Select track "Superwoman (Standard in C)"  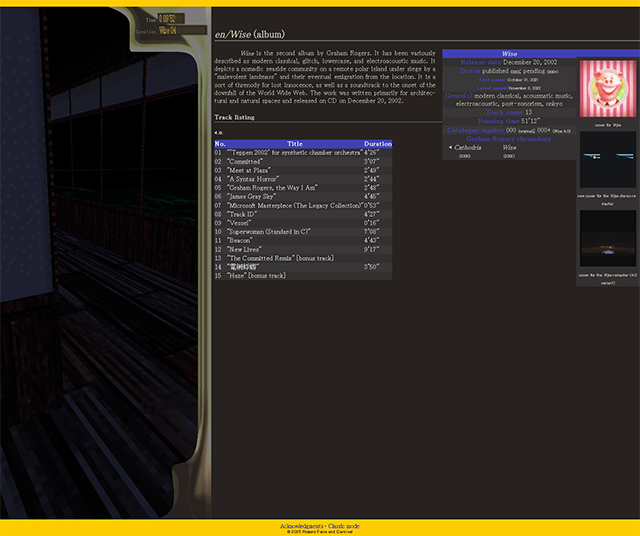269,232
